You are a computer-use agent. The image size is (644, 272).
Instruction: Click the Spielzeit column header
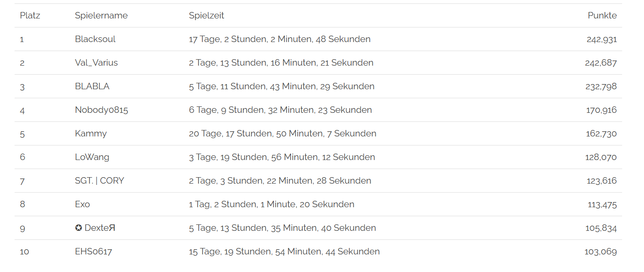point(207,16)
